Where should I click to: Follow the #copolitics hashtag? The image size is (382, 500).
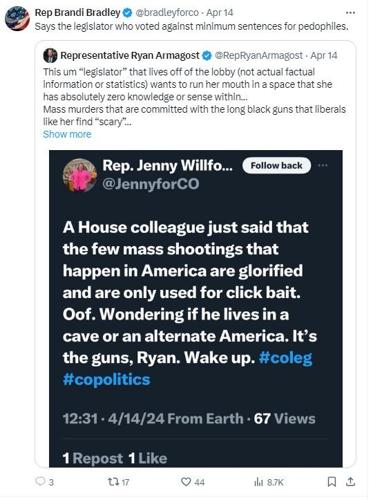pyautogui.click(x=107, y=379)
